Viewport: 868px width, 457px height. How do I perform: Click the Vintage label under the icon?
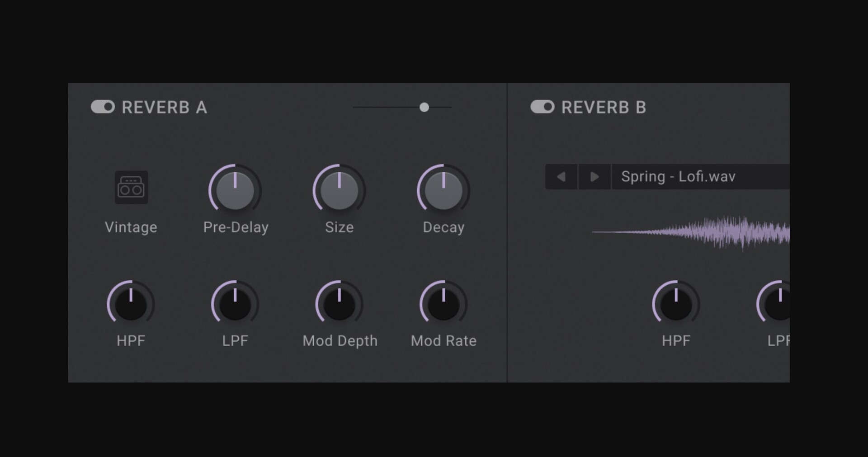point(131,227)
